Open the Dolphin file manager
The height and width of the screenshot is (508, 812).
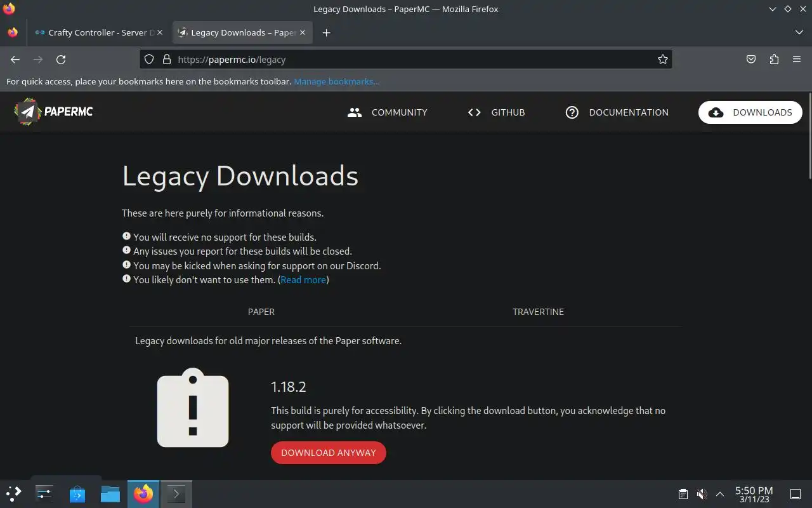click(x=110, y=493)
